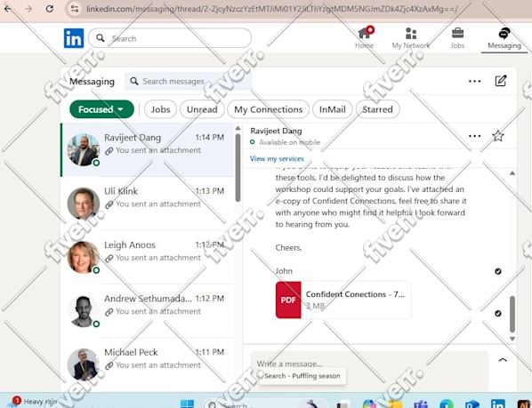Click the View my services link

[277, 158]
